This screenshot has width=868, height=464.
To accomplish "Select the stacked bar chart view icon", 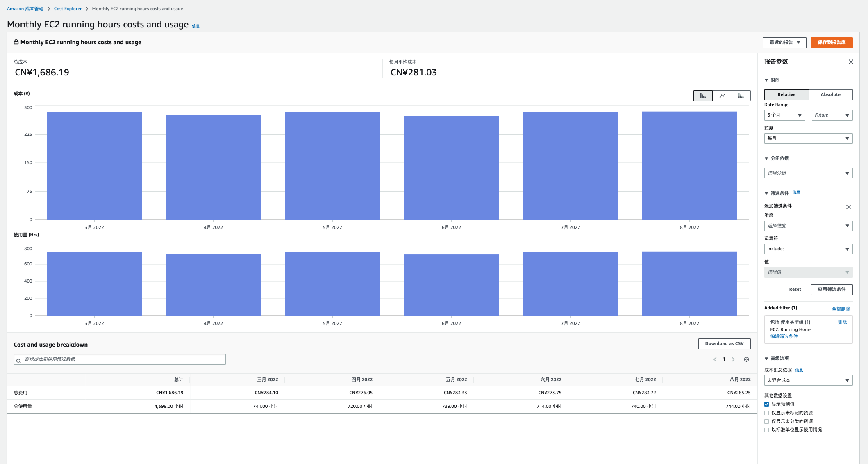I will (x=741, y=95).
